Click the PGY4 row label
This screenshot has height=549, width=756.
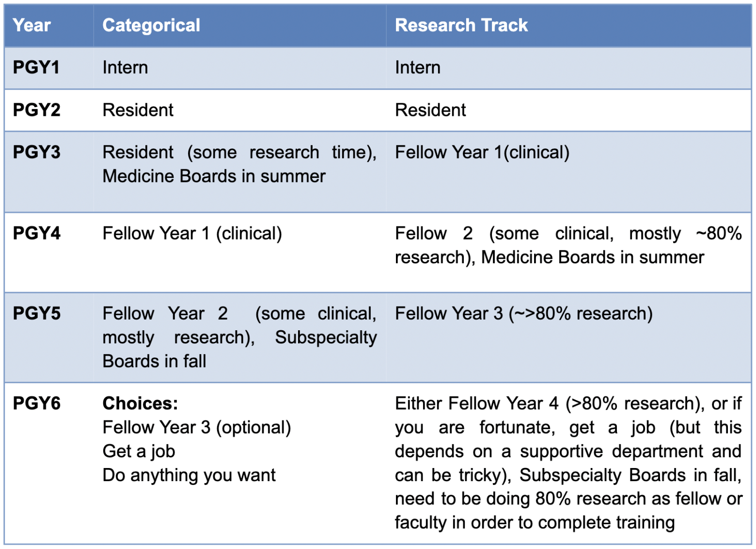(x=37, y=233)
